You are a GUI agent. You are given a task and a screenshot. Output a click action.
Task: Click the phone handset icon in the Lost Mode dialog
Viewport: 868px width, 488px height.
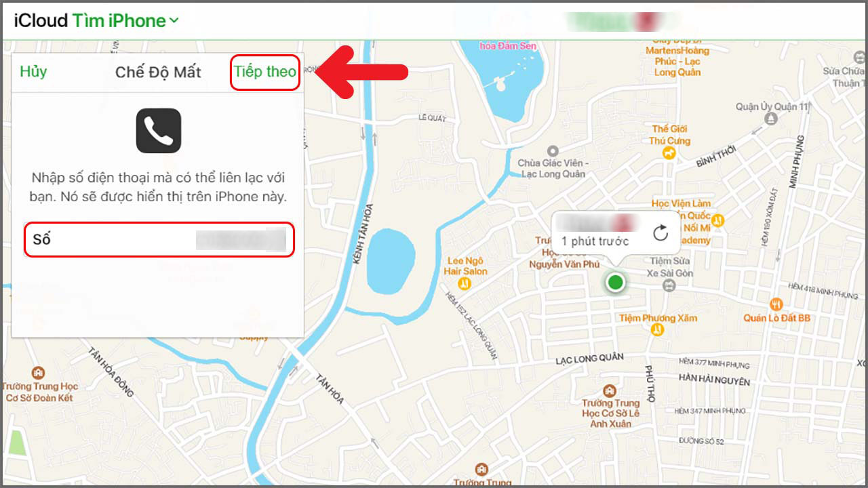[160, 131]
